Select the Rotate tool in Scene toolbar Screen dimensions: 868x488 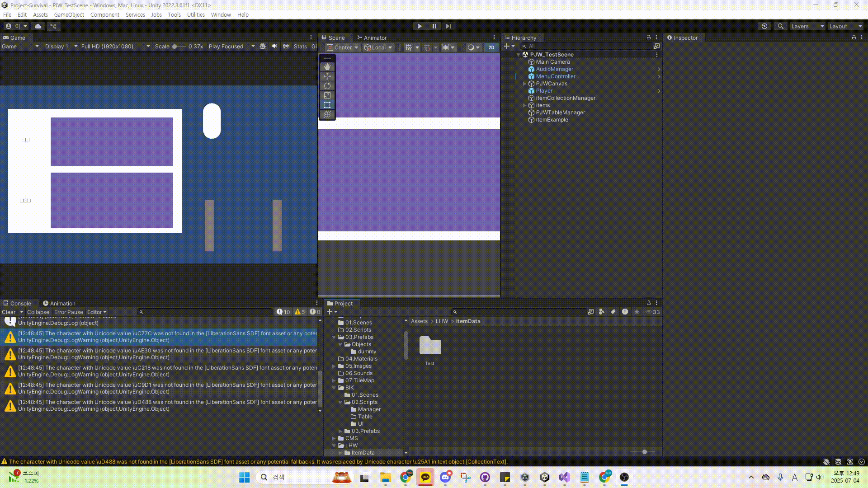click(327, 86)
